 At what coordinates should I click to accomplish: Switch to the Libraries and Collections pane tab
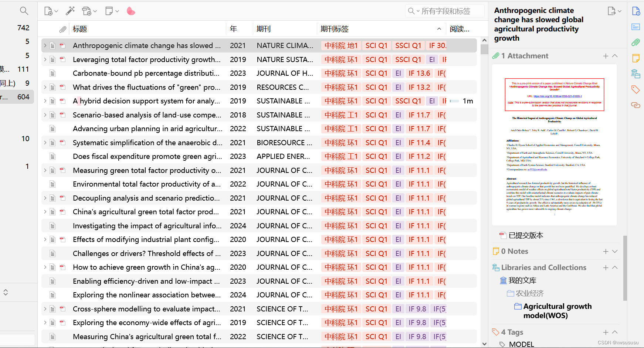click(x=636, y=74)
